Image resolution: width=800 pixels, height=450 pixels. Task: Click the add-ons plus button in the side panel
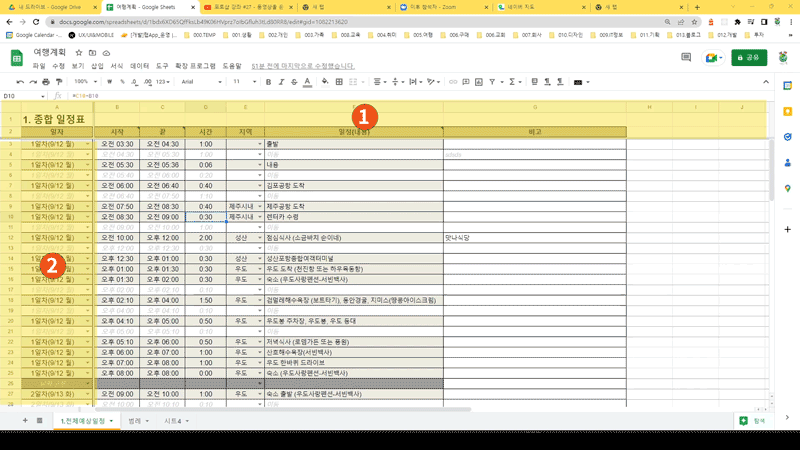coord(787,230)
